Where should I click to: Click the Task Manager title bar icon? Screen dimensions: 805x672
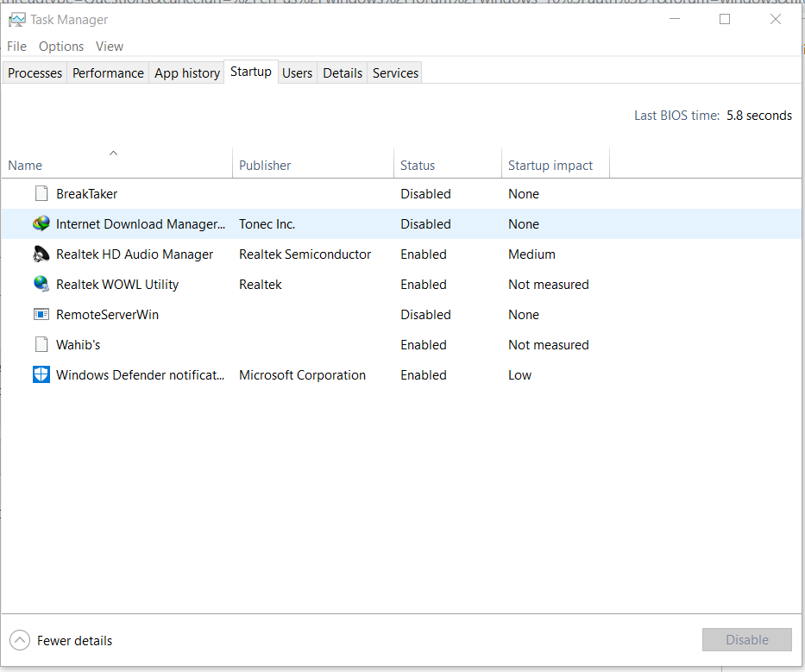16,19
